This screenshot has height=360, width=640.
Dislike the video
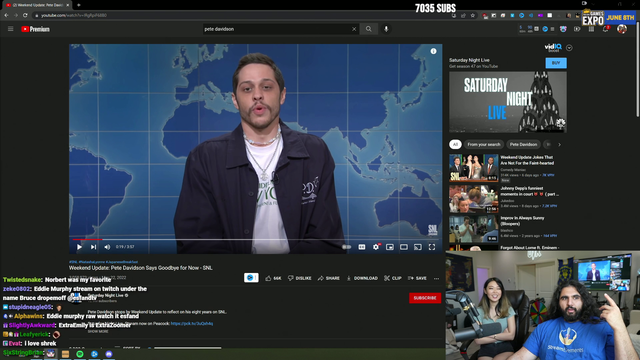coord(300,278)
